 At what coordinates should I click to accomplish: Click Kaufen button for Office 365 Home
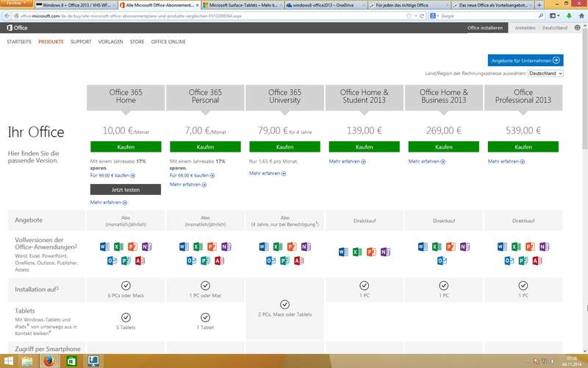[x=126, y=146]
